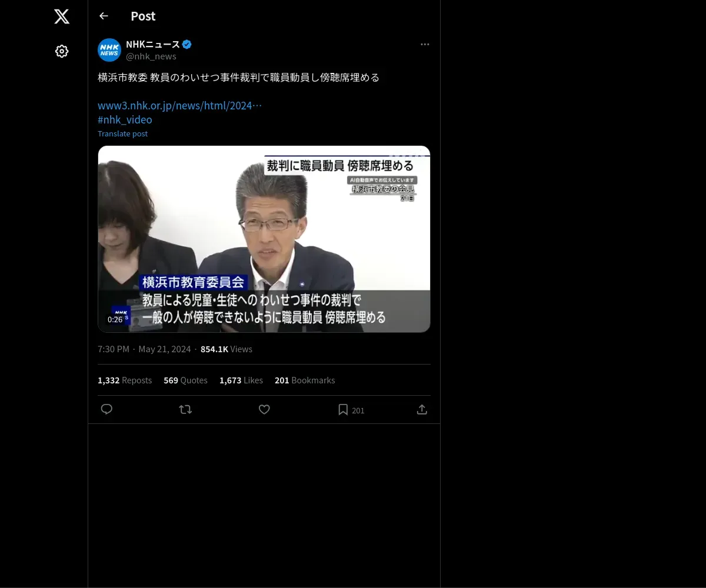706x588 pixels.
Task: Open the @nhk_news handle profile
Action: (x=151, y=56)
